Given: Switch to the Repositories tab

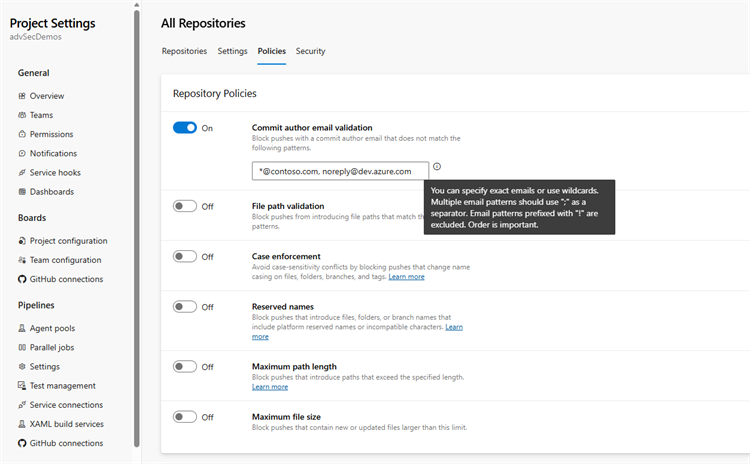Looking at the screenshot, I should point(184,51).
